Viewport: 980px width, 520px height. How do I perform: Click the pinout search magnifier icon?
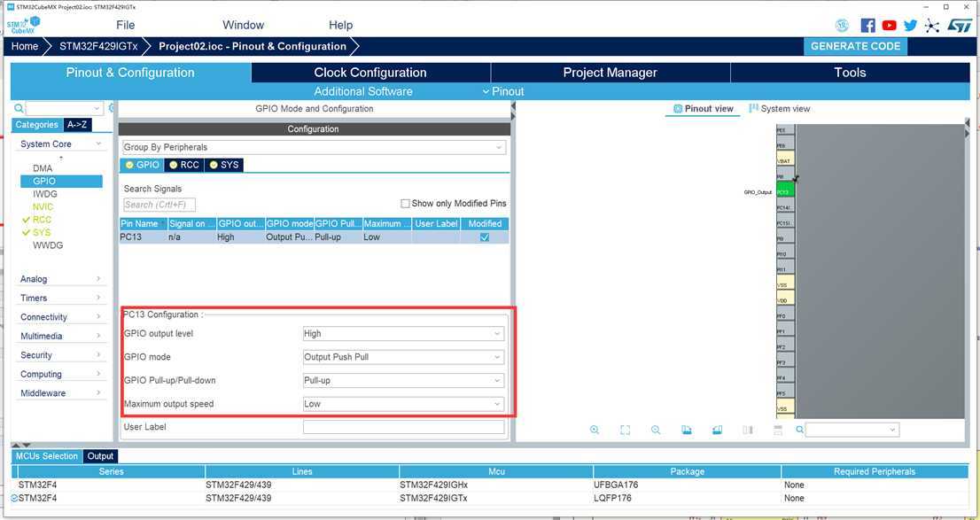coord(799,430)
